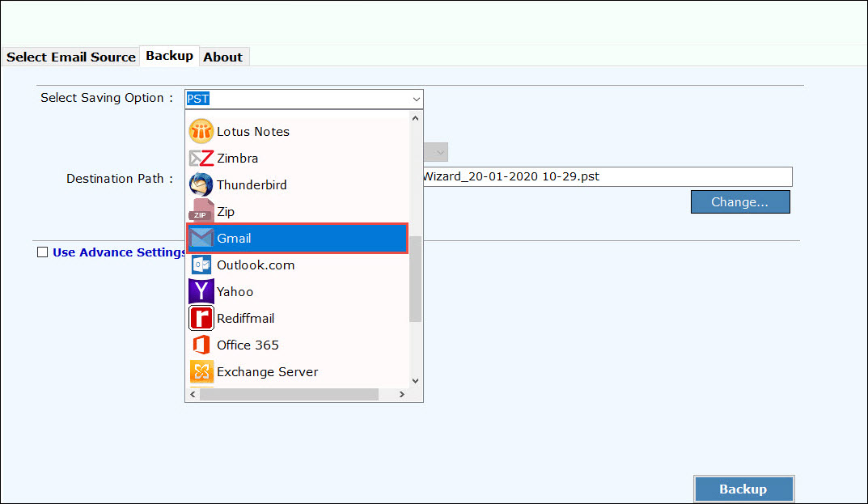Screen dimensions: 868x504
Task: Select the Zip file icon
Action: click(x=201, y=210)
